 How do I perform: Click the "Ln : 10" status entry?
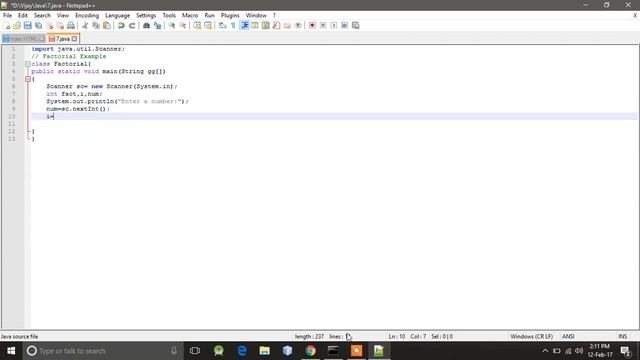(396, 336)
